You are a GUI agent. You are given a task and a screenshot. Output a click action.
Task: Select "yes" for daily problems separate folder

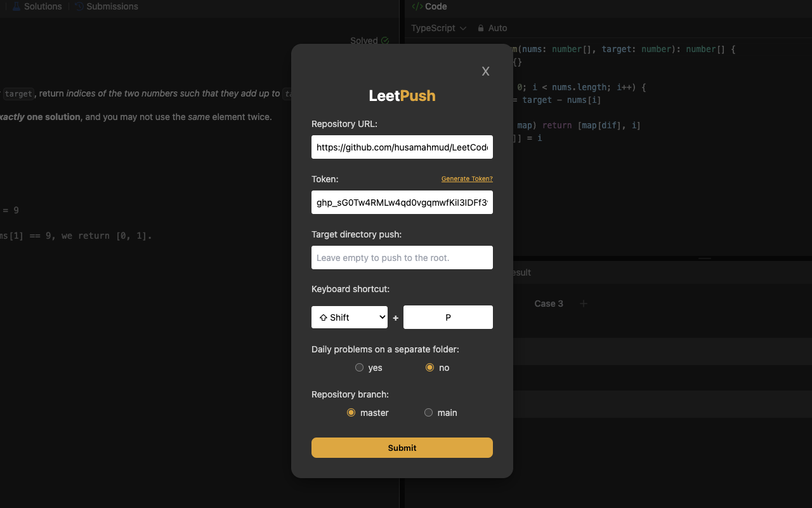click(x=360, y=367)
